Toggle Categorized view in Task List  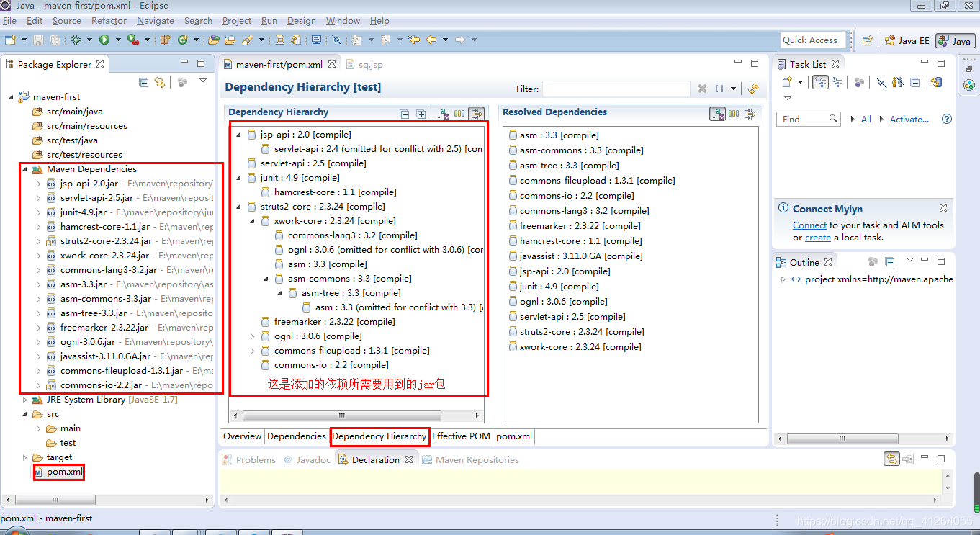pyautogui.click(x=820, y=82)
